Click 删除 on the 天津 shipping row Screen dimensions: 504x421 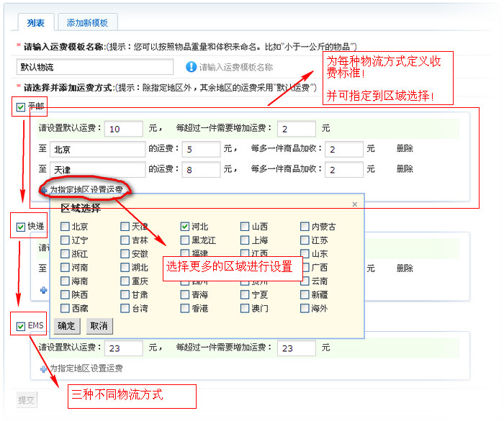(405, 169)
